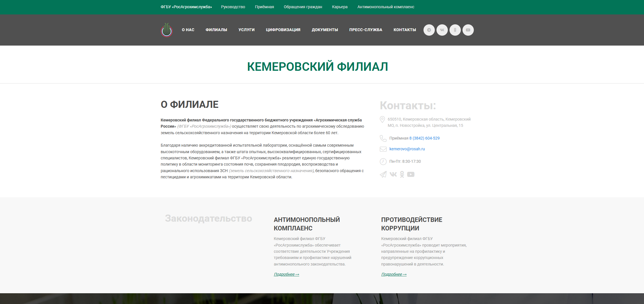Open VK from header social icons
The image size is (644, 304).
pos(442,30)
